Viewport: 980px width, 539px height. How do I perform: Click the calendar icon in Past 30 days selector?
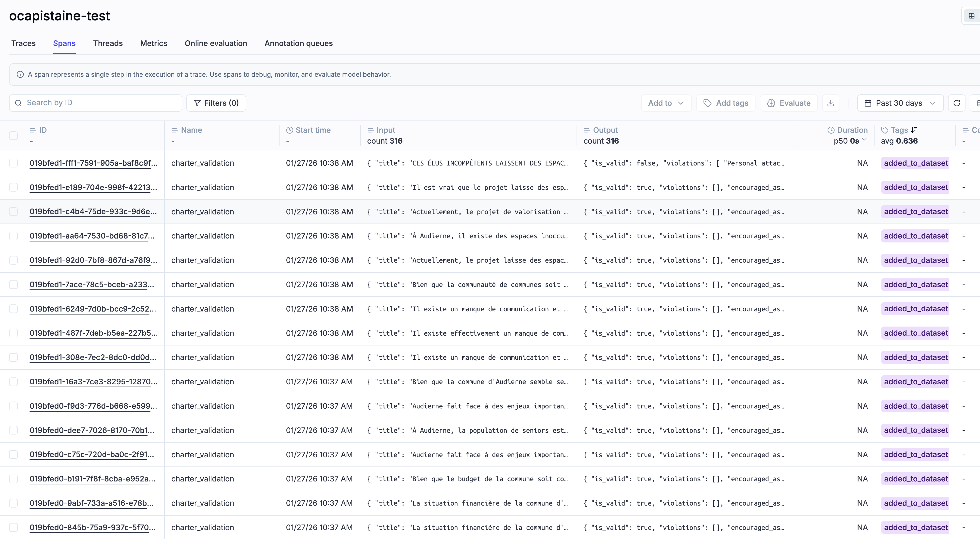(x=868, y=103)
